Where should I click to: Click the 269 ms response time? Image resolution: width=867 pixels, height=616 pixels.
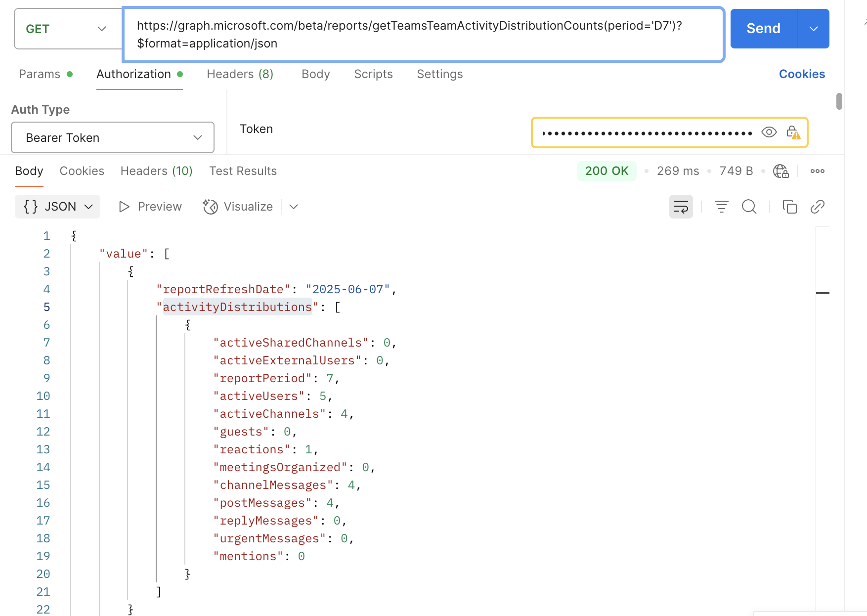pos(678,171)
